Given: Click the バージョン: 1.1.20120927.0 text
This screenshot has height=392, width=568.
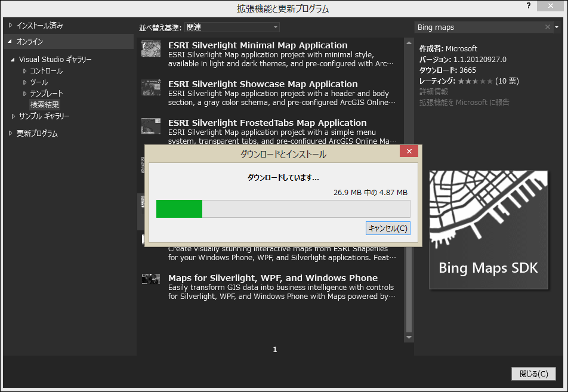Looking at the screenshot, I should point(463,60).
